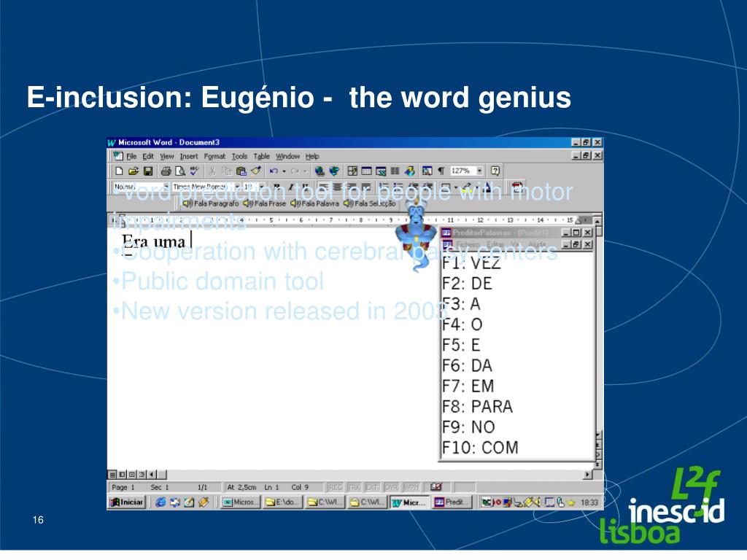Copy selection using the Copy icon

(227, 171)
